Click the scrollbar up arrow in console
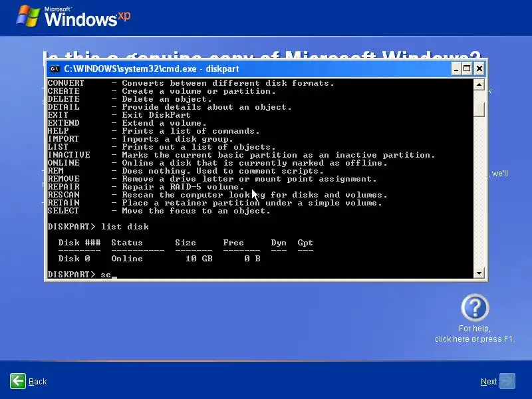532x399 pixels. [x=479, y=84]
